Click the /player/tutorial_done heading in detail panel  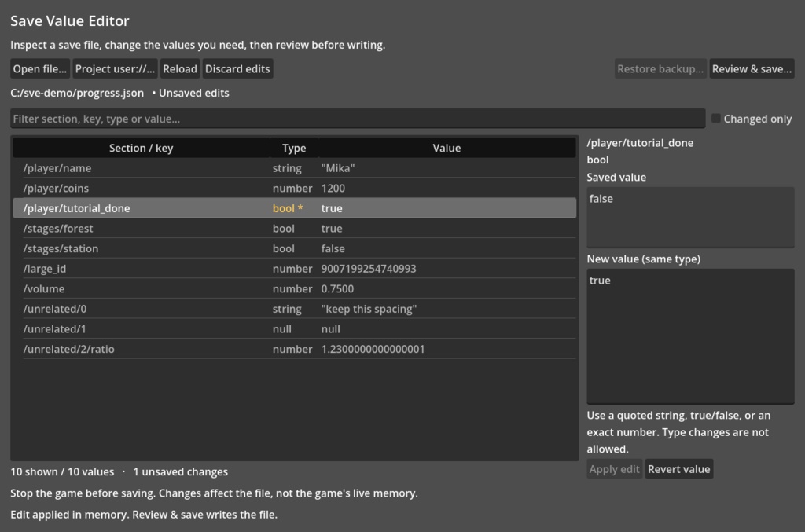tap(640, 142)
